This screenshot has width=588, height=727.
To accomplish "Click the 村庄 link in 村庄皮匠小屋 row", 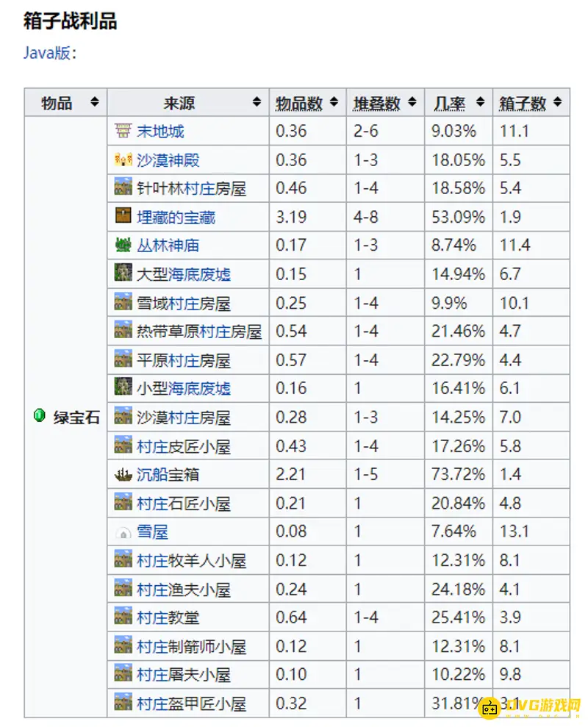I will click(x=153, y=446).
